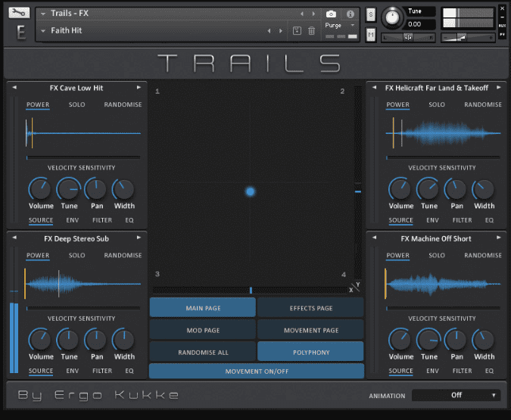Toggle SOLO on FX Helicraft layer

[x=437, y=104]
